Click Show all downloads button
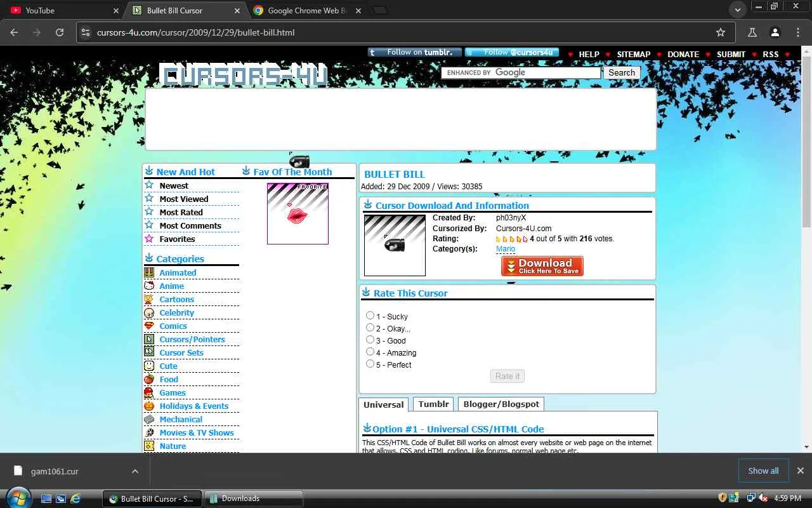812x508 pixels. pyautogui.click(x=763, y=471)
